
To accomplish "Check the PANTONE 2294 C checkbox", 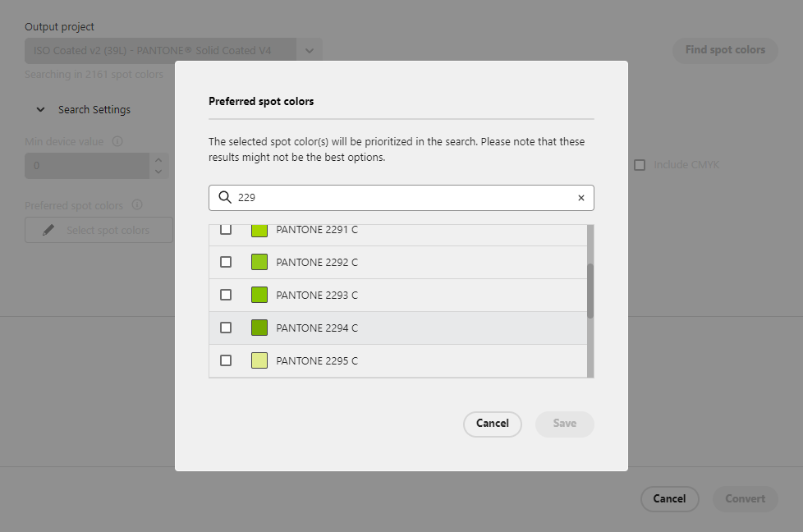I will pos(225,328).
